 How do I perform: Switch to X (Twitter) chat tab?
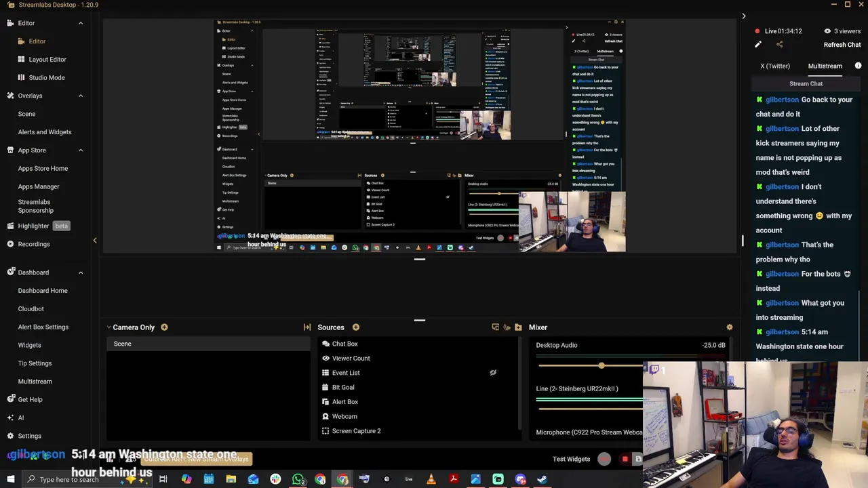click(775, 66)
